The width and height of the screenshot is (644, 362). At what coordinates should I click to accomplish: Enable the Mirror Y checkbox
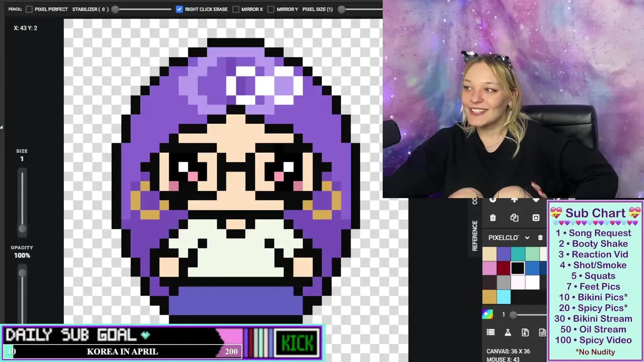271,9
